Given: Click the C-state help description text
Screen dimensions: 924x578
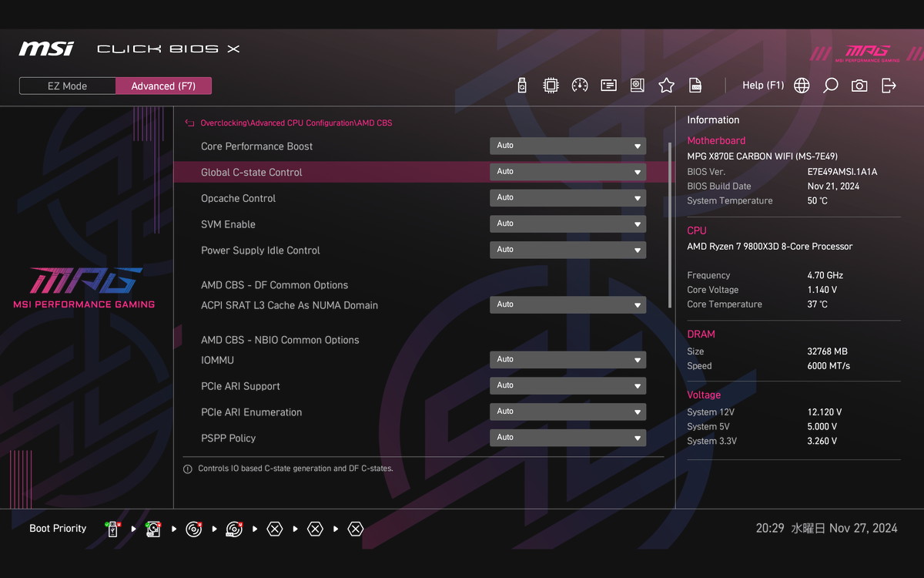Looking at the screenshot, I should [296, 469].
